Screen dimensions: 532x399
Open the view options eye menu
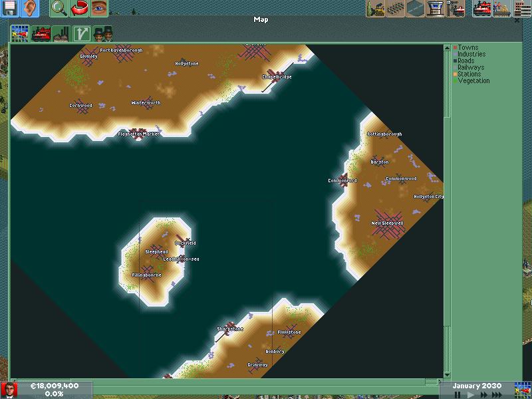(x=99, y=7)
